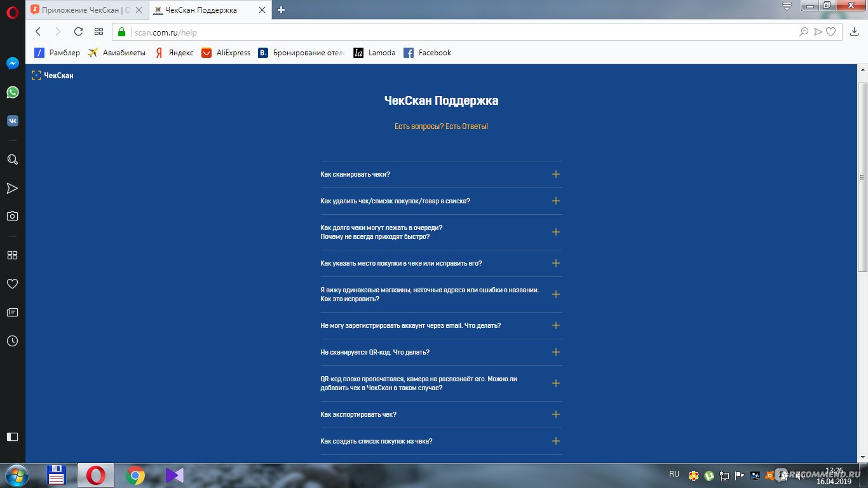Send page to My Flow from address bar
The height and width of the screenshot is (488, 868).
coord(818,32)
